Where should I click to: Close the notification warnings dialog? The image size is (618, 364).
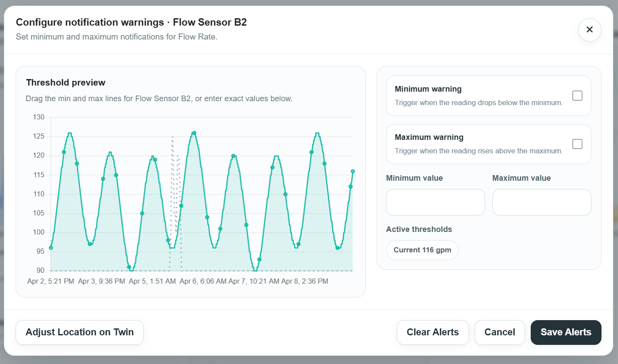coord(589,30)
